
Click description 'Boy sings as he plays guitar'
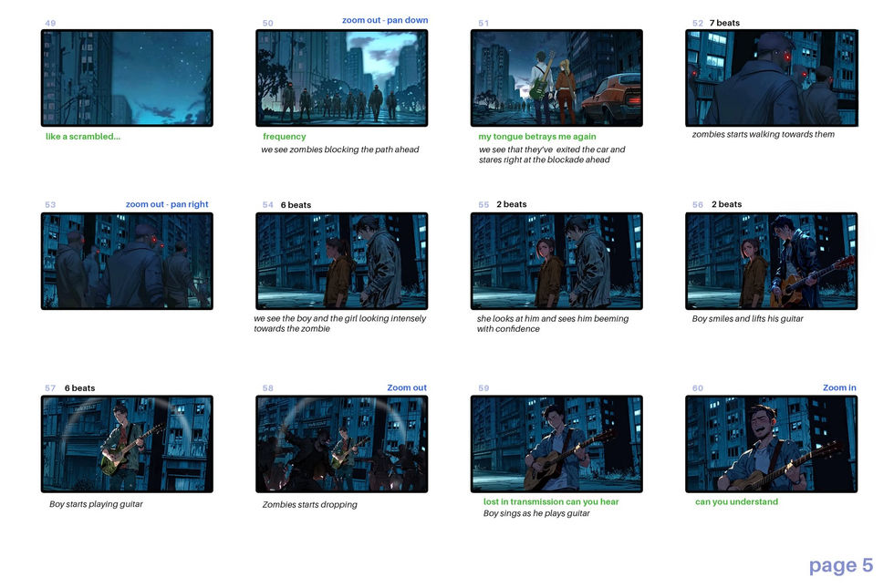[536, 513]
